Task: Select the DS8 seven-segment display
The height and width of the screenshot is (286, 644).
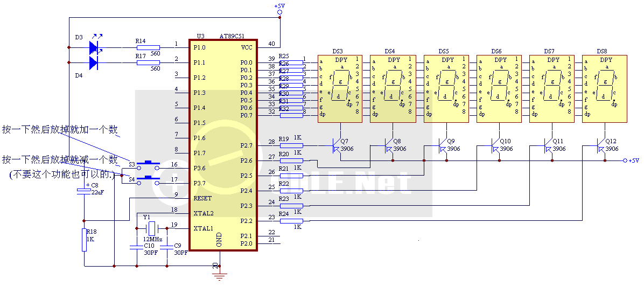Action: point(605,88)
